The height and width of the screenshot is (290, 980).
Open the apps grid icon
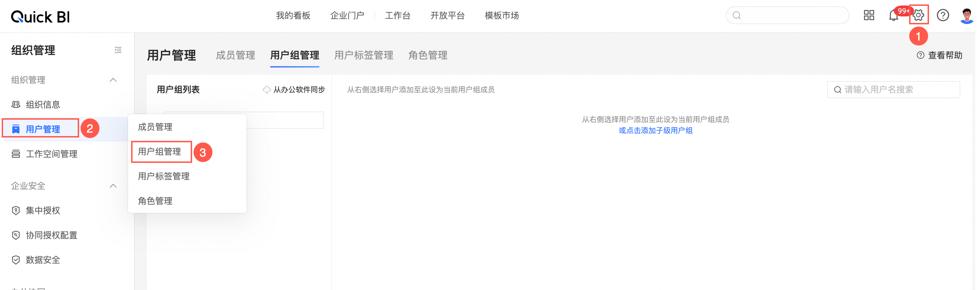pos(868,15)
